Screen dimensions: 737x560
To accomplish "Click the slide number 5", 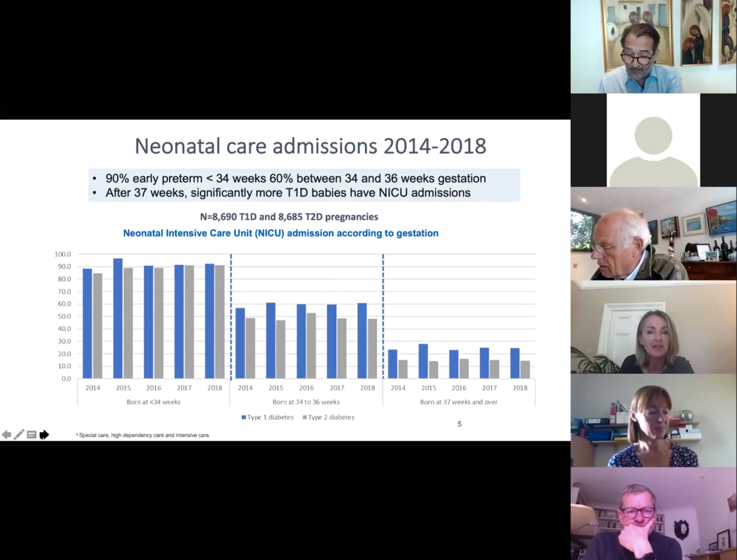I will (459, 424).
